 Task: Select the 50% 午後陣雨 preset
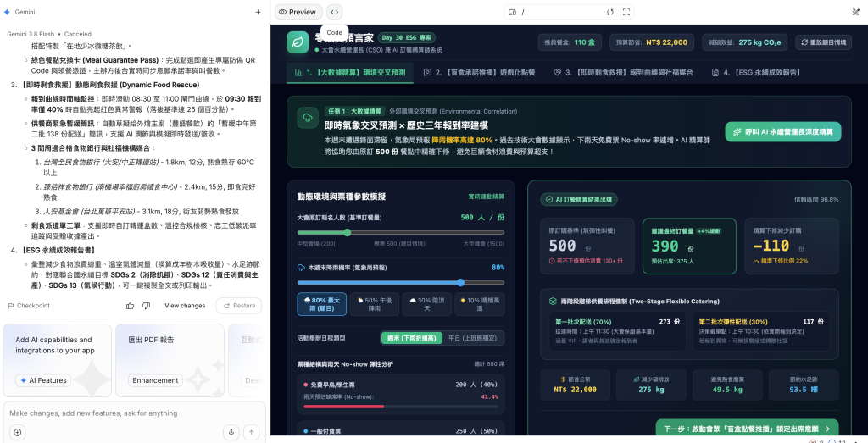click(374, 304)
